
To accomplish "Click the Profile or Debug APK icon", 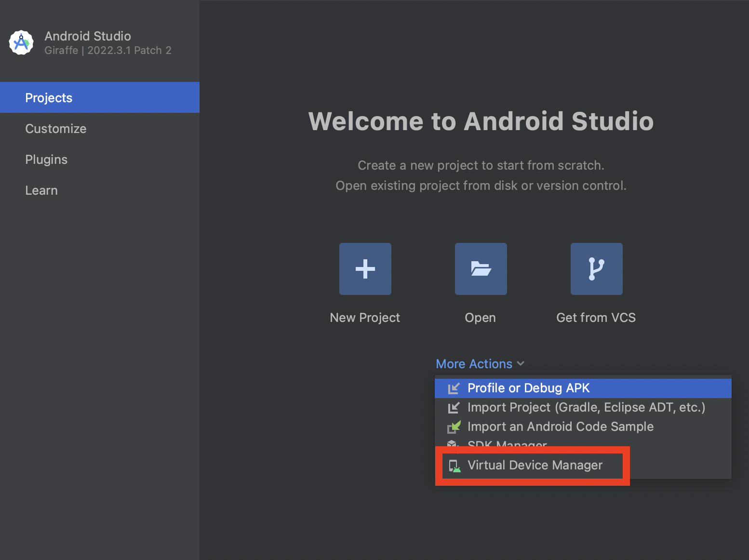I will (454, 388).
